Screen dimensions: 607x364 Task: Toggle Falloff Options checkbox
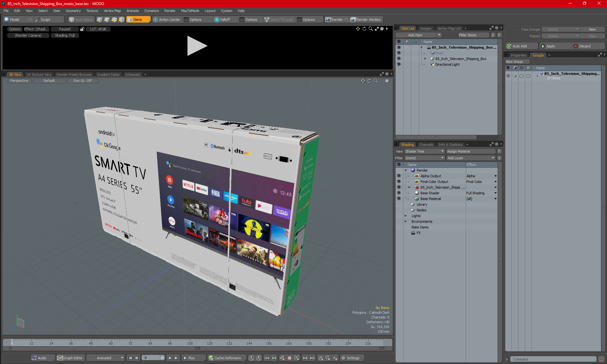click(242, 20)
